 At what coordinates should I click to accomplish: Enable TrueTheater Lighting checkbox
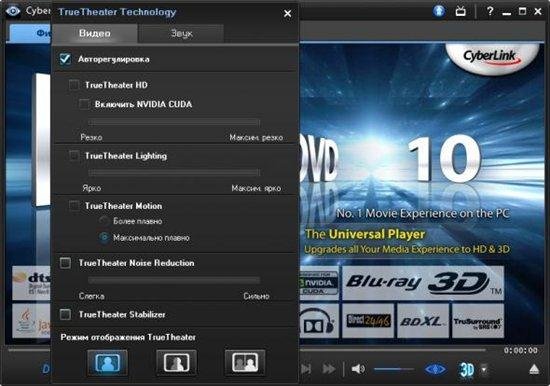pyautogui.click(x=74, y=155)
